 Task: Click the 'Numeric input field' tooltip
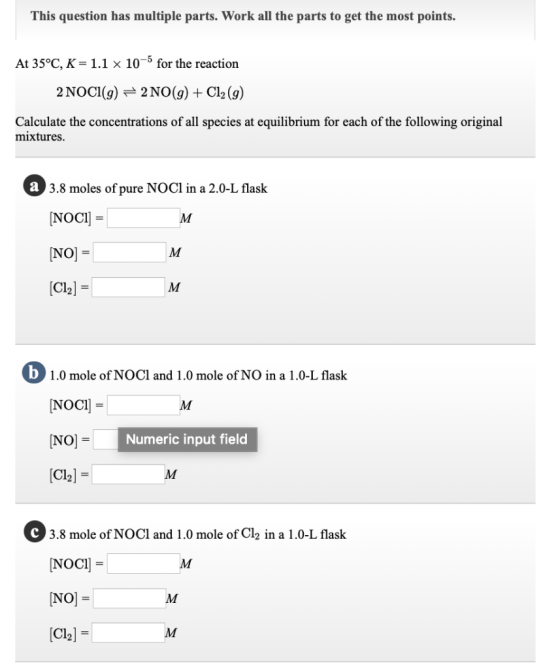coord(188,439)
